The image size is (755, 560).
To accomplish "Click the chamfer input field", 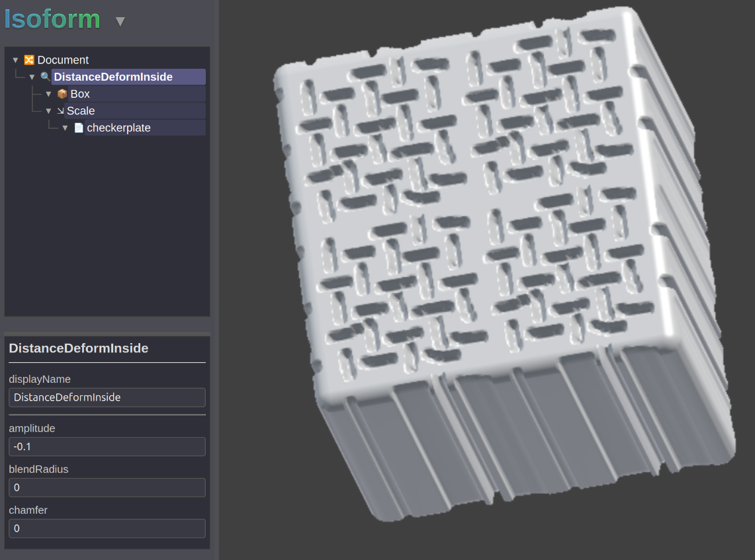I will 107,529.
